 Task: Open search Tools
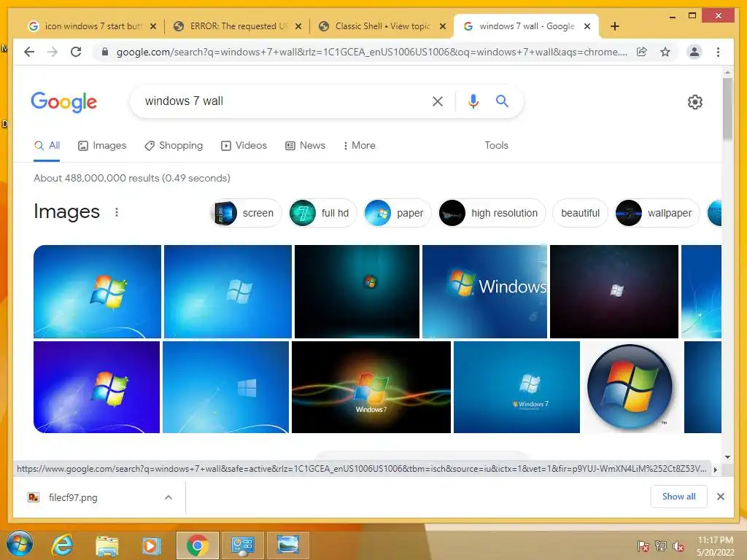pyautogui.click(x=496, y=146)
